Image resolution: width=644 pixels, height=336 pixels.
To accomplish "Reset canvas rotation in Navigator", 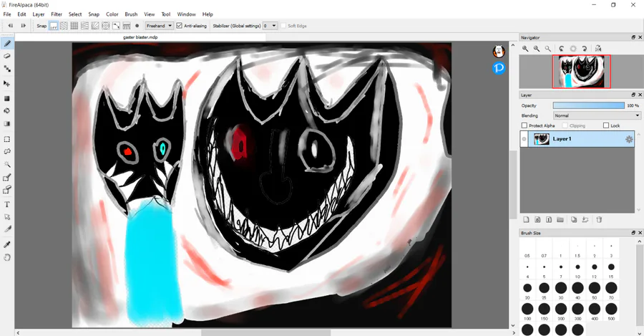I will (x=573, y=49).
